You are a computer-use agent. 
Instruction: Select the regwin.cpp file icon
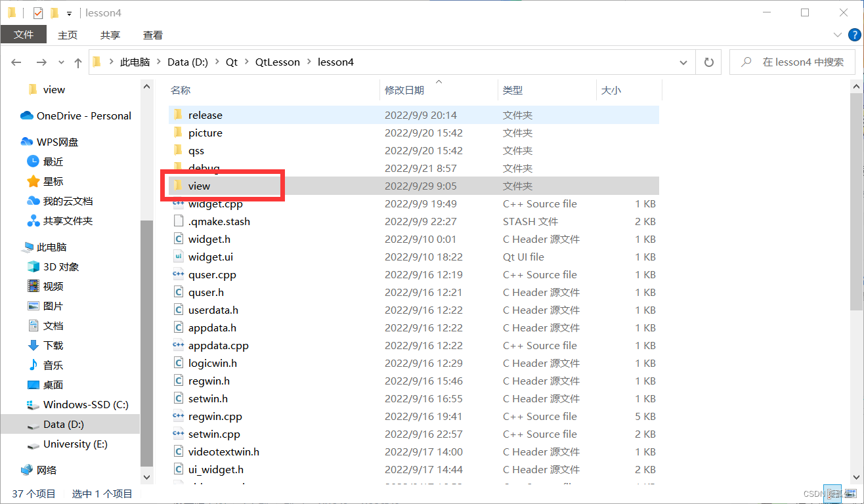(x=178, y=416)
